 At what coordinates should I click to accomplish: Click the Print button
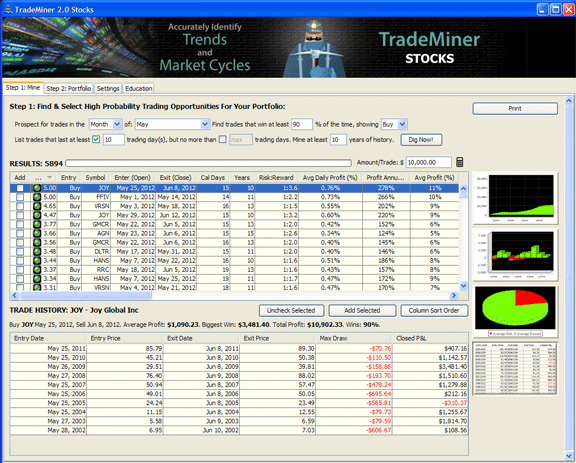coord(515,108)
